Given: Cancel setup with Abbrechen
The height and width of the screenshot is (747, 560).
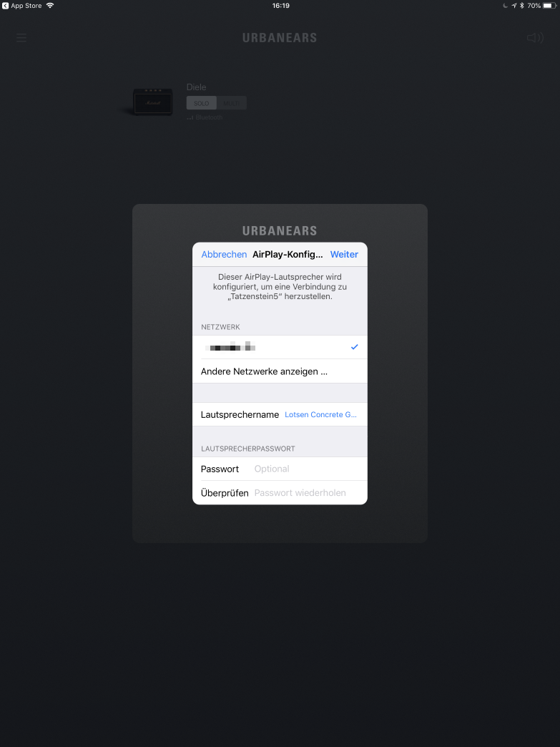Looking at the screenshot, I should [x=224, y=255].
